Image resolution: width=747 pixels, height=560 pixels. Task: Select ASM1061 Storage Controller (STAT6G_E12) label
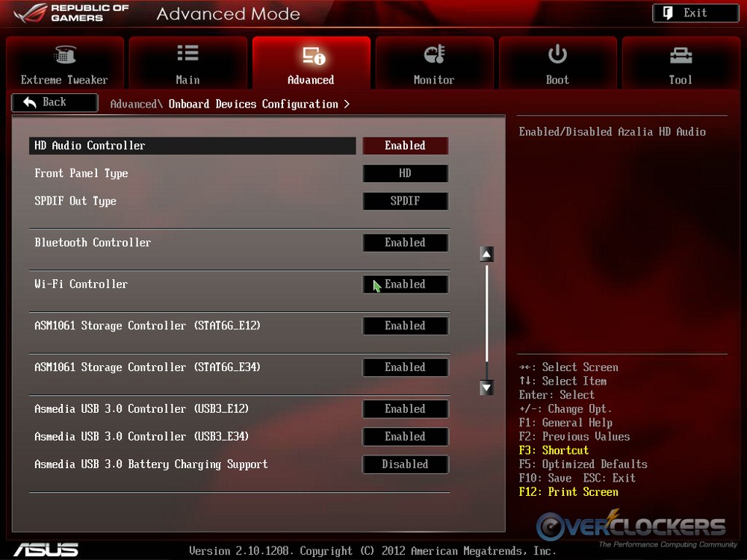(147, 326)
